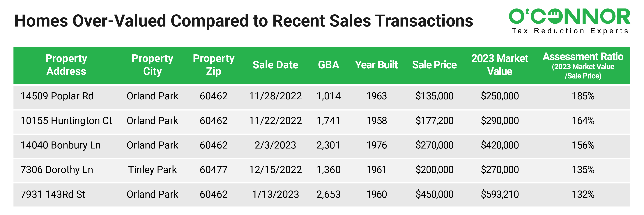This screenshot has width=644, height=215.
Task: Click the $593,210 market value cell
Action: (x=500, y=195)
